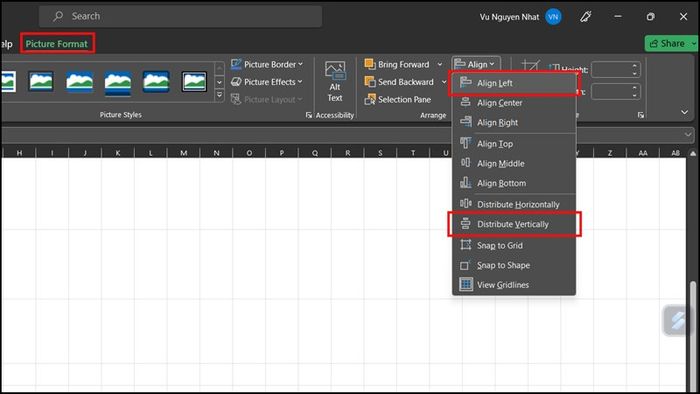The height and width of the screenshot is (394, 700).
Task: Switch to the Picture Format tab
Action: [x=57, y=44]
